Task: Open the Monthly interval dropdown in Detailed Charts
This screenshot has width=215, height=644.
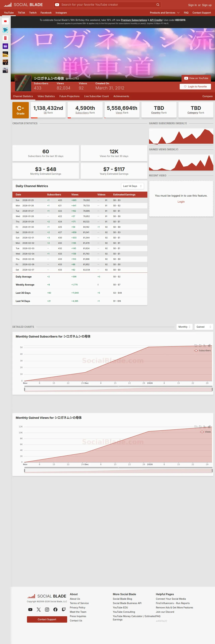Action: (185, 327)
